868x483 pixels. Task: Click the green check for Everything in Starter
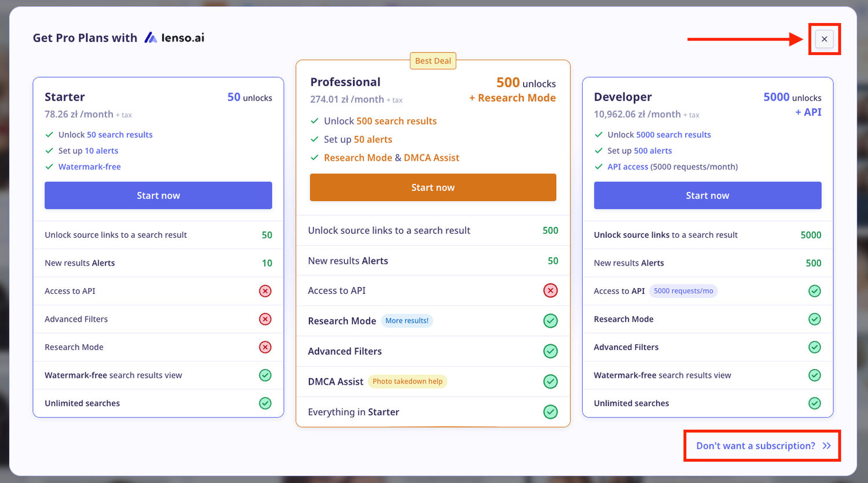click(x=550, y=412)
